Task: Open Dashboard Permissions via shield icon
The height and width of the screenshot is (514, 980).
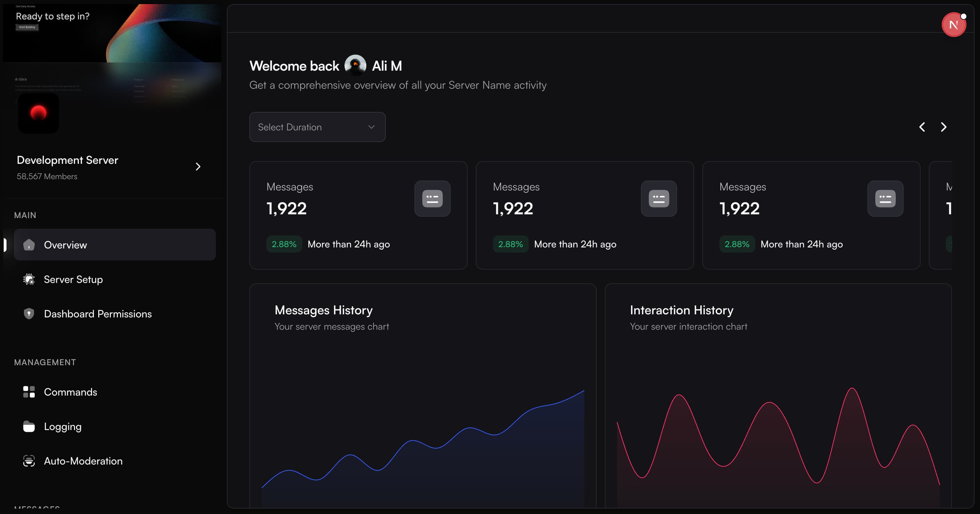Action: coord(29,313)
